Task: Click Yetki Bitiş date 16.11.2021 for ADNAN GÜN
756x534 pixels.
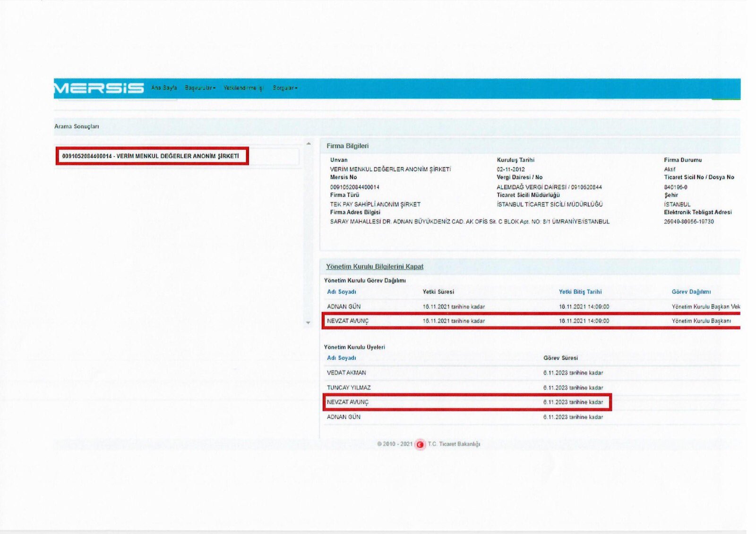Action: 584,307
